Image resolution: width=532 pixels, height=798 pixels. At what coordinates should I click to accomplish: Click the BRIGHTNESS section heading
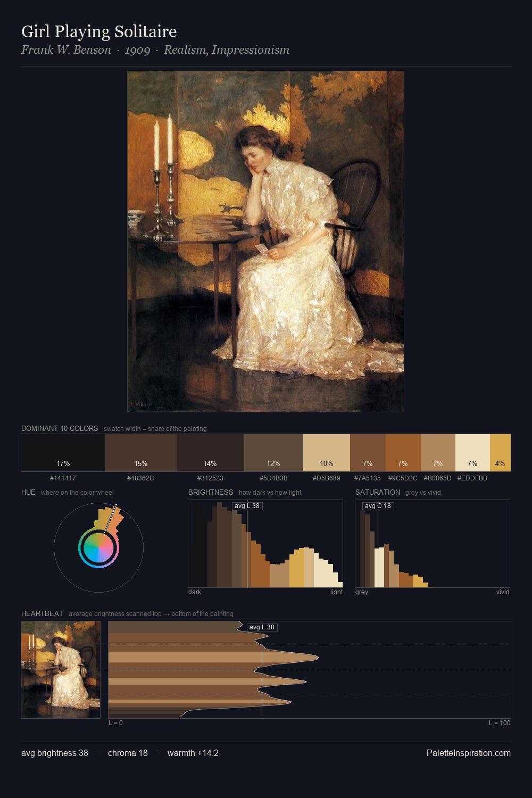coord(211,492)
